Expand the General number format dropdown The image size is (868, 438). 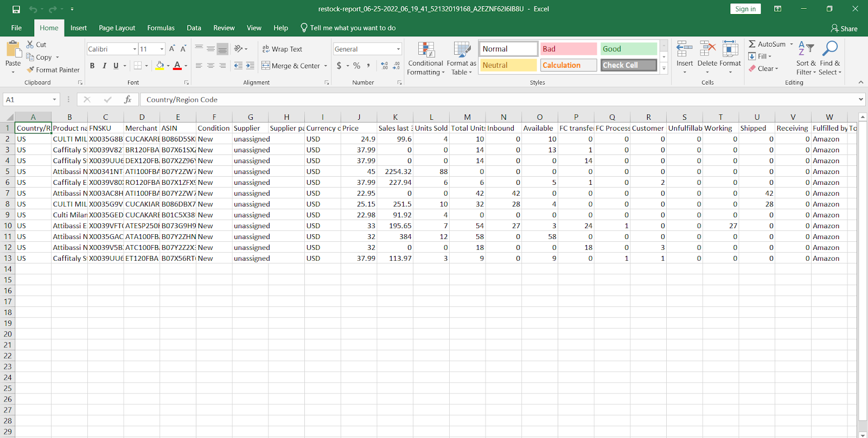(398, 49)
